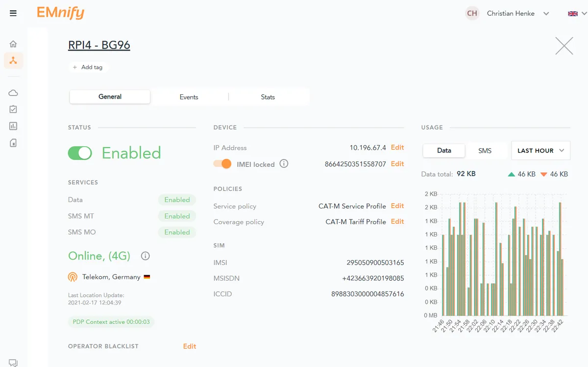Click the Data service Enabled badge
The width and height of the screenshot is (588, 367).
click(x=177, y=200)
